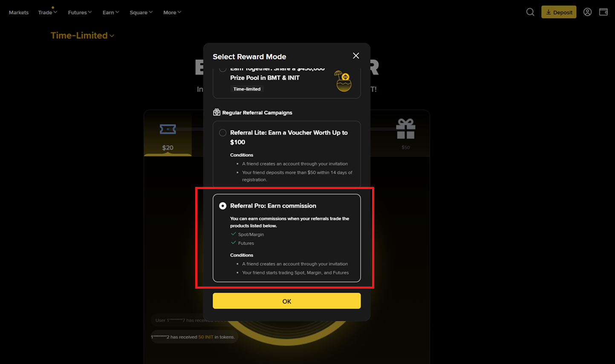Select the Referral Pro radio button
The width and height of the screenshot is (615, 364).
coord(222,206)
